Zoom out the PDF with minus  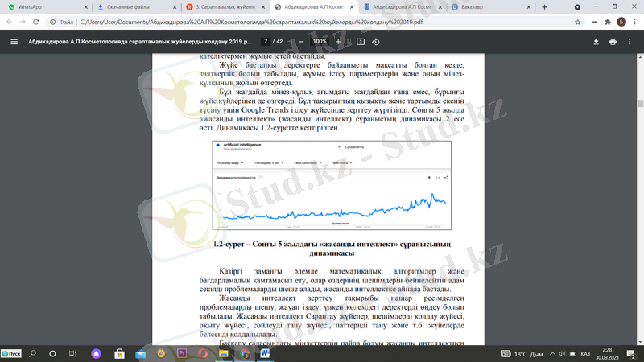300,42
